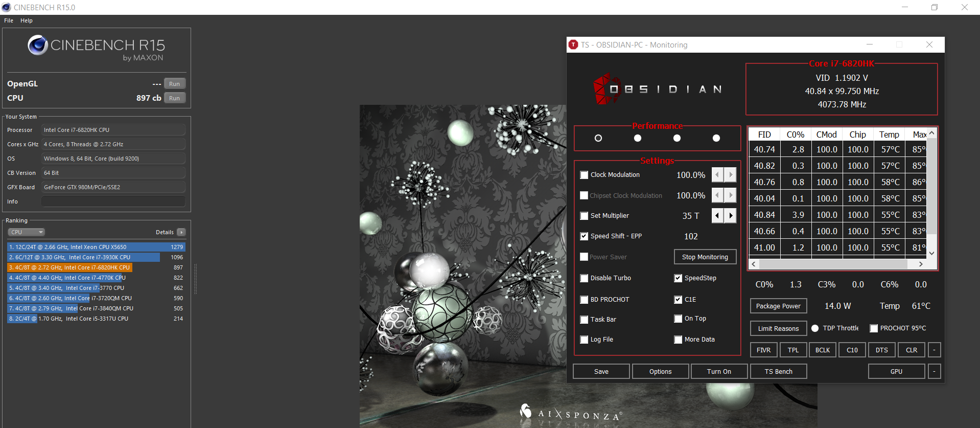The width and height of the screenshot is (980, 428).
Task: Decrease Chipset Clock Modulation left arrow
Action: pos(718,195)
